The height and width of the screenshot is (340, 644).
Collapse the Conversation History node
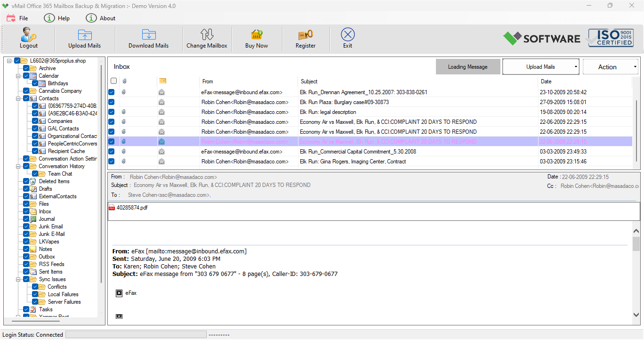(x=19, y=166)
